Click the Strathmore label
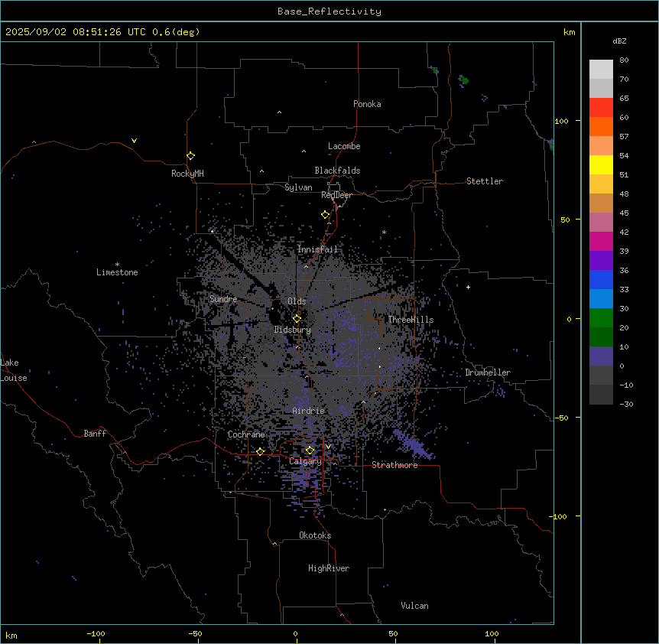The image size is (659, 644). pyautogui.click(x=394, y=465)
